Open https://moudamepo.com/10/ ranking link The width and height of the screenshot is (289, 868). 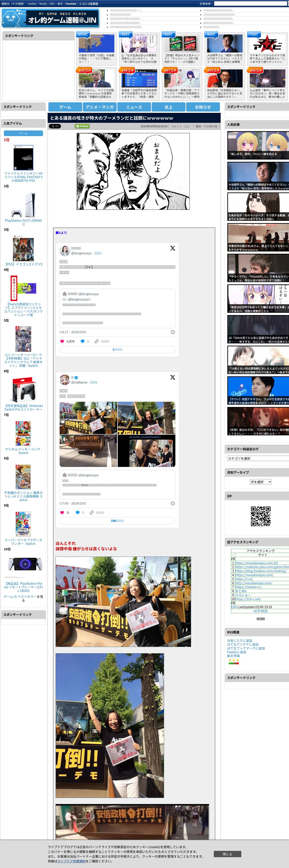coord(257,563)
